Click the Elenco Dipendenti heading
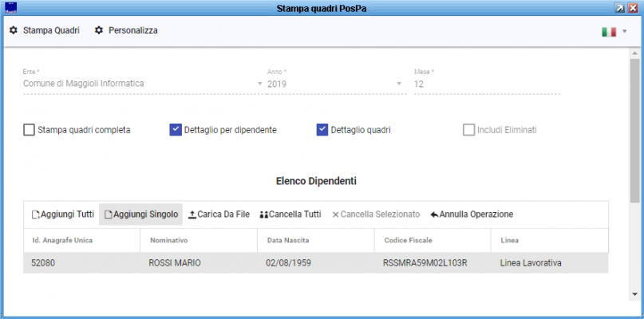This screenshot has width=644, height=319. coord(316,181)
